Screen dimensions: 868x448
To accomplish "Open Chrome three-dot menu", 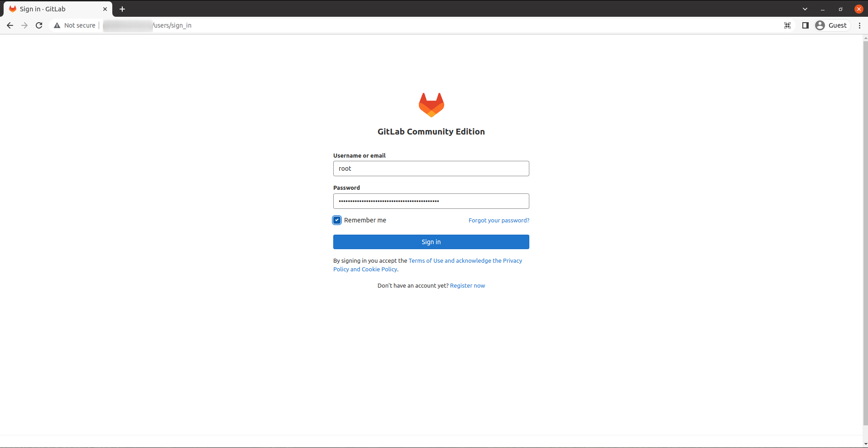I will click(859, 25).
